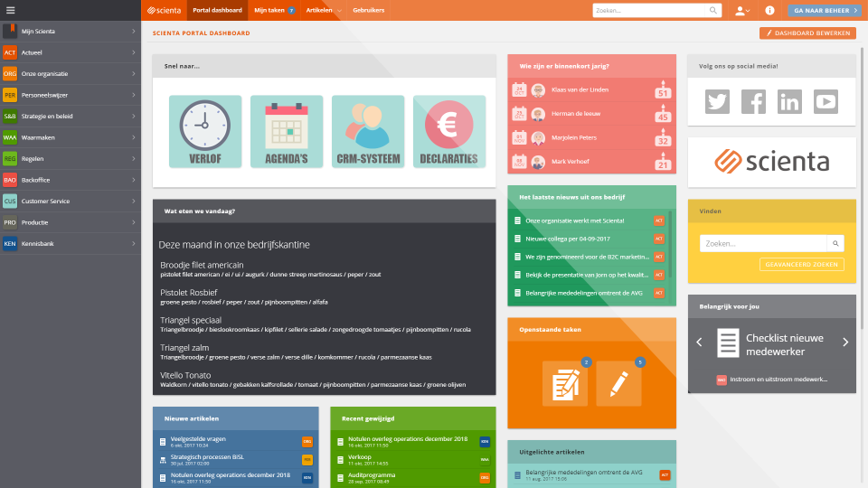Screen dimensions: 868x488
Task: Open the Gebruikers tab
Action: point(369,10)
